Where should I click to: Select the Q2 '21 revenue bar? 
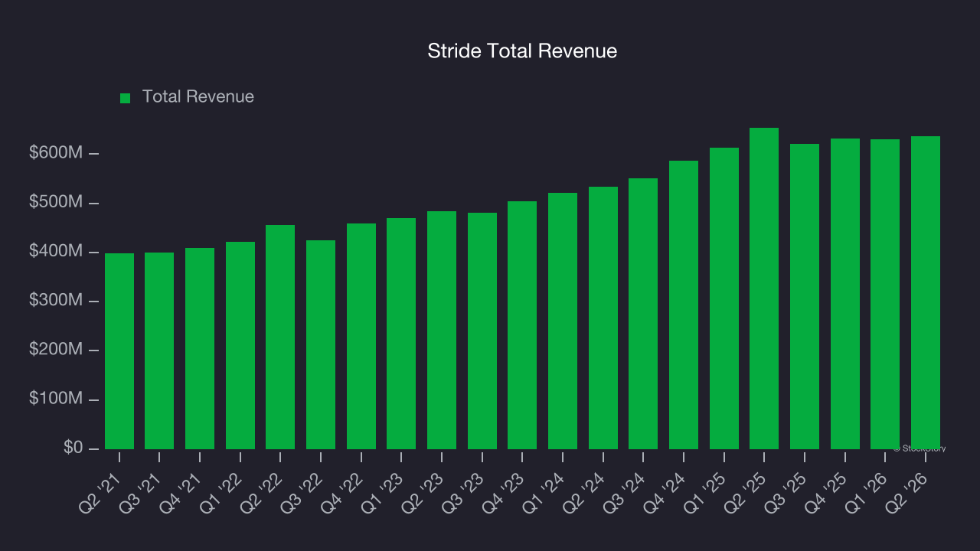pyautogui.click(x=119, y=351)
